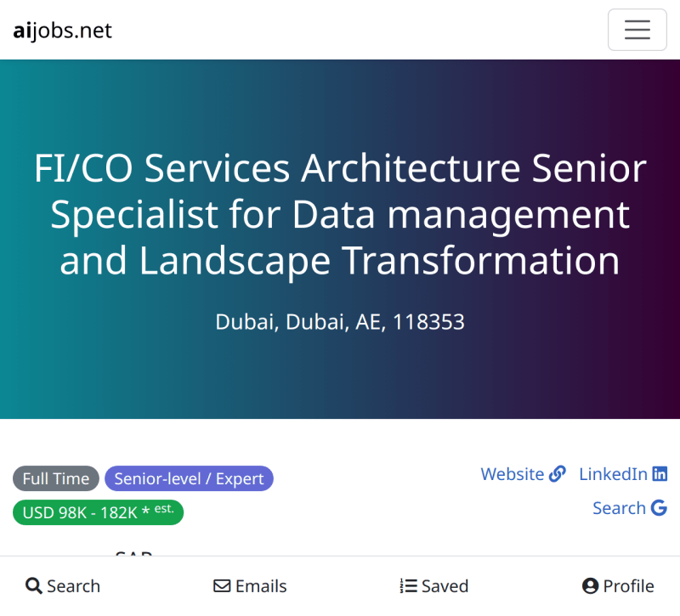Open the hamburger navigation menu
This screenshot has width=680, height=616.
click(x=637, y=30)
